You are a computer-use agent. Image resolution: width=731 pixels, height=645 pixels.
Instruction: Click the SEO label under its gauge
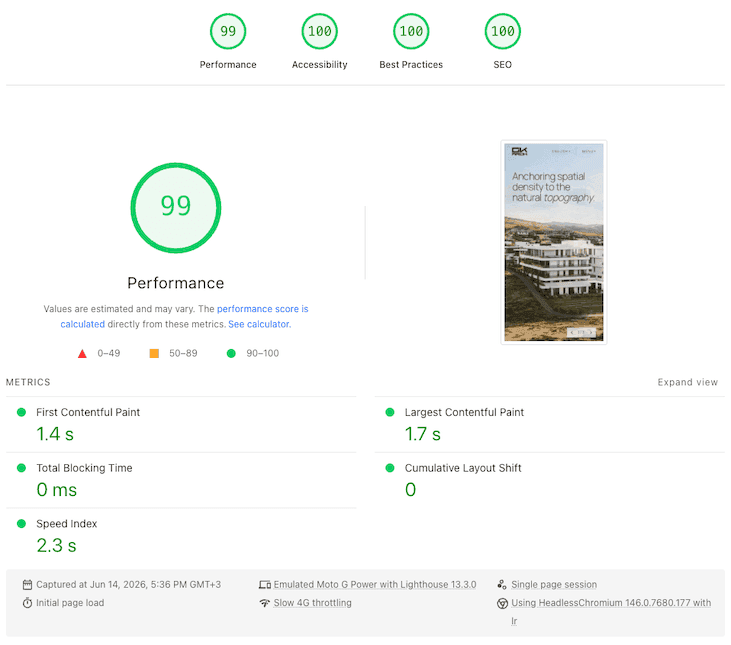pos(503,65)
